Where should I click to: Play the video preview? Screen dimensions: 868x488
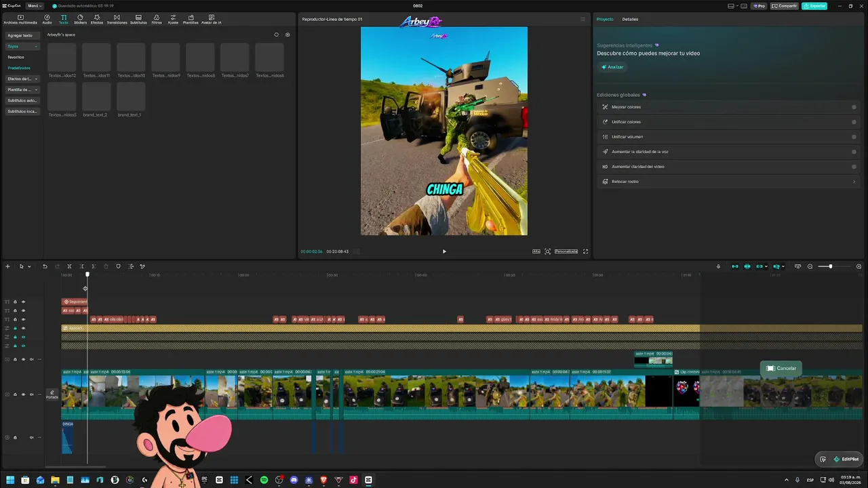444,251
